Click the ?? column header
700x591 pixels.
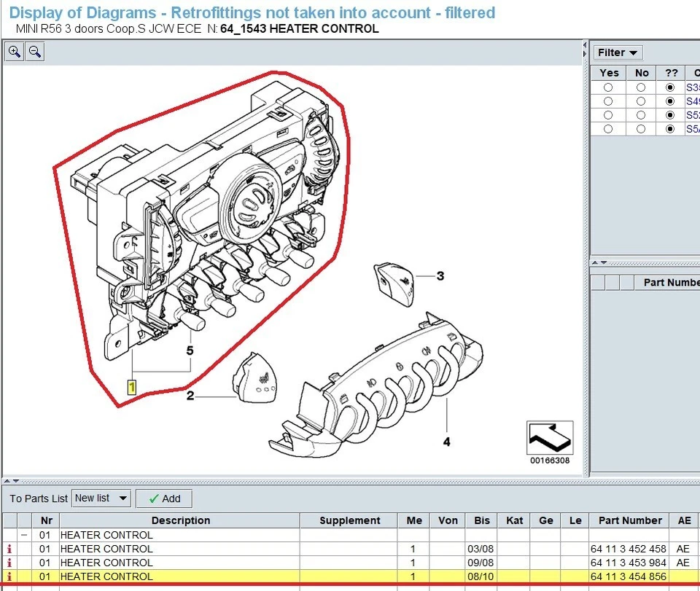click(x=671, y=73)
